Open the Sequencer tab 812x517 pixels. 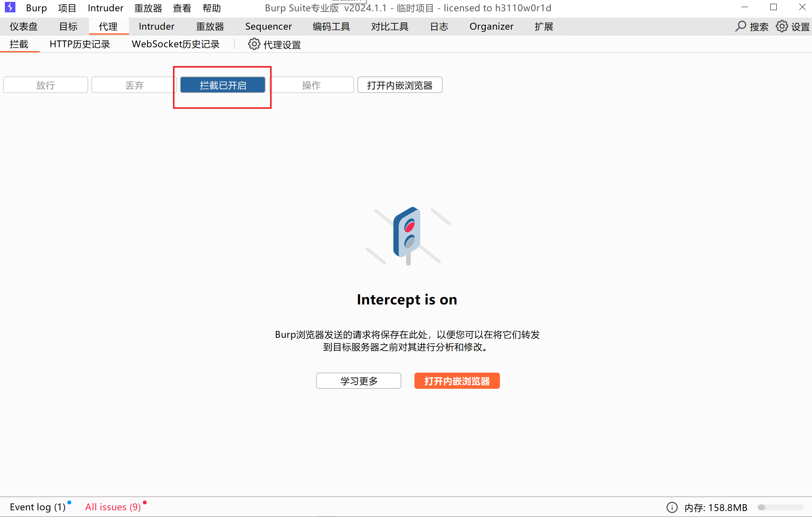click(269, 26)
